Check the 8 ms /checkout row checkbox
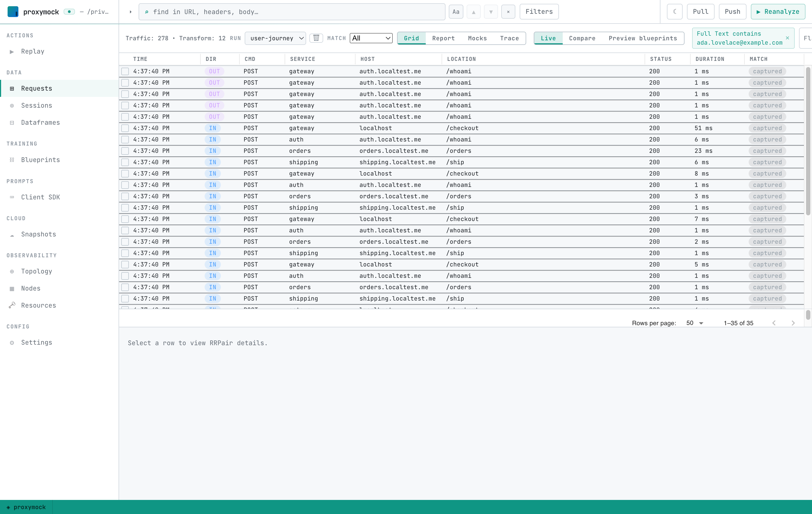The width and height of the screenshot is (812, 514). (x=125, y=174)
